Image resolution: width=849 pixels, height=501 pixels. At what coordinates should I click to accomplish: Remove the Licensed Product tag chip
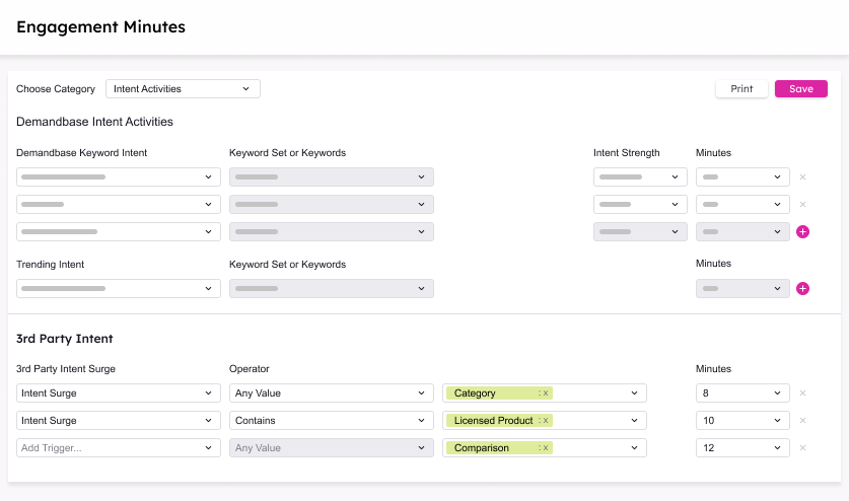[545, 421]
